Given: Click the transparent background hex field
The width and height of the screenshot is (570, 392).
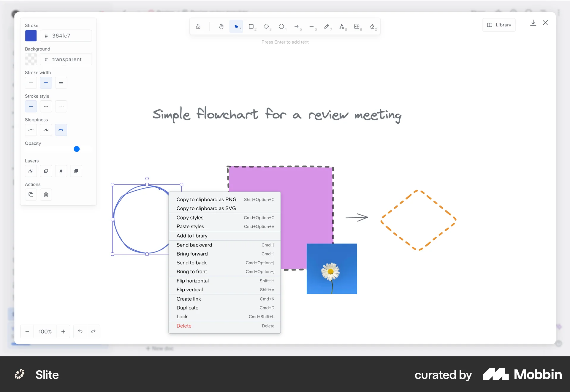Looking at the screenshot, I should click(x=66, y=59).
